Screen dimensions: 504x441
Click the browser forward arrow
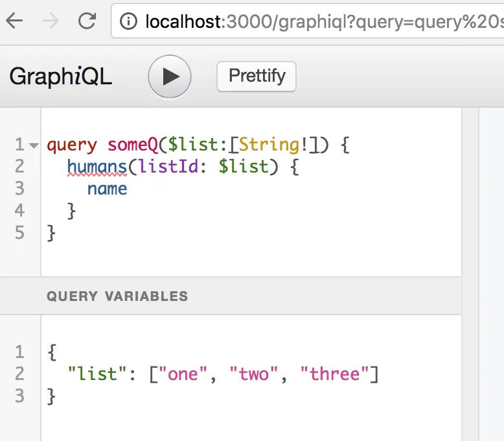click(x=51, y=21)
